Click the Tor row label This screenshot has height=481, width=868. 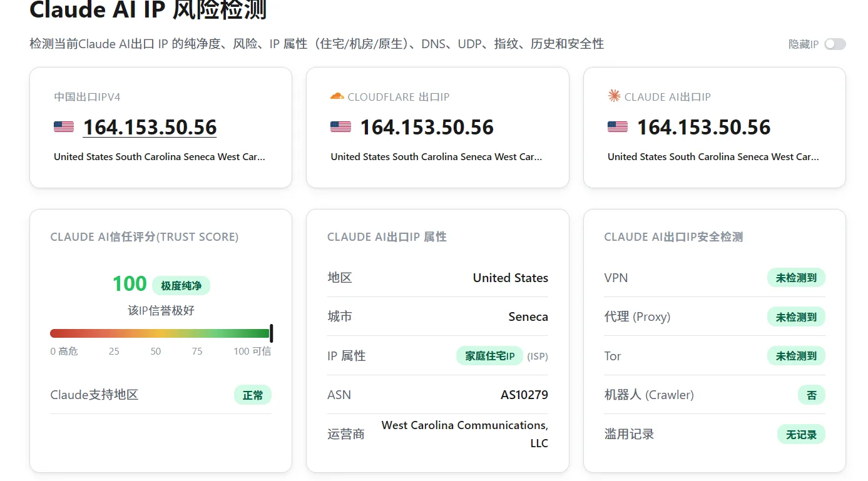(x=613, y=356)
